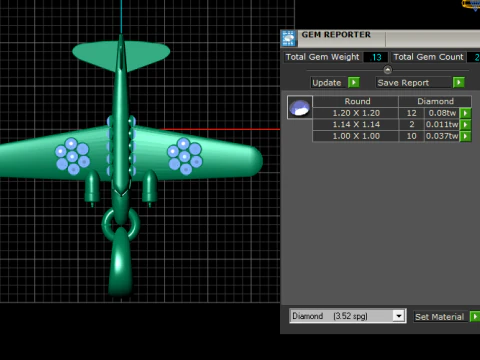
Task: Click the 0.011tw weight cell
Action: tap(442, 125)
